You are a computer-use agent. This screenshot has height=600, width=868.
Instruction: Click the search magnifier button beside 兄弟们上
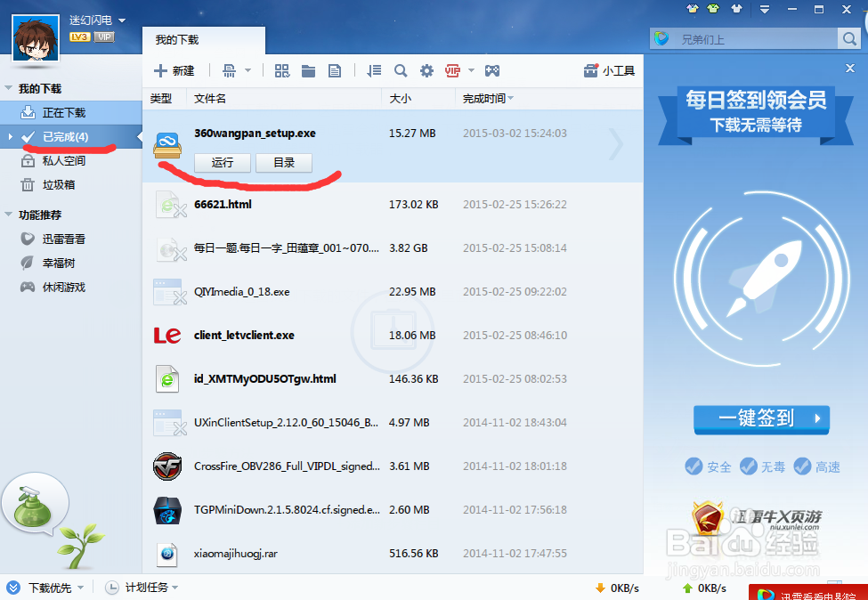[849, 39]
